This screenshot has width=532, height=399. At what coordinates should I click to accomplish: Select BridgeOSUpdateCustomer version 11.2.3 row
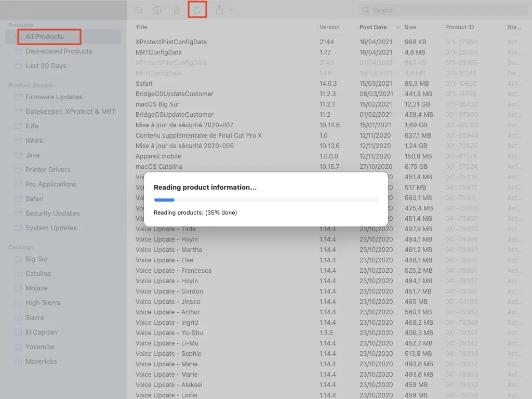tap(329, 94)
